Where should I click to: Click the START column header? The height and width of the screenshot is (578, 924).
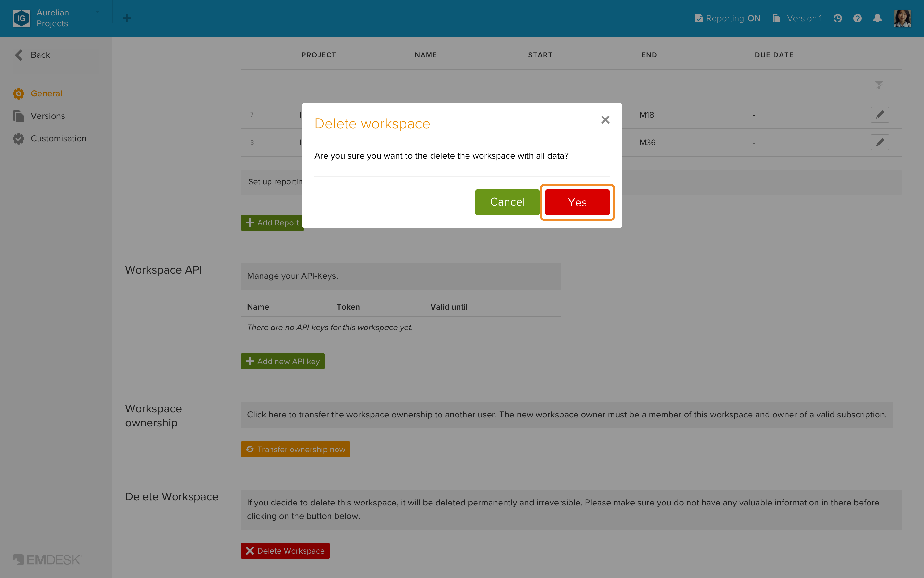pyautogui.click(x=540, y=55)
